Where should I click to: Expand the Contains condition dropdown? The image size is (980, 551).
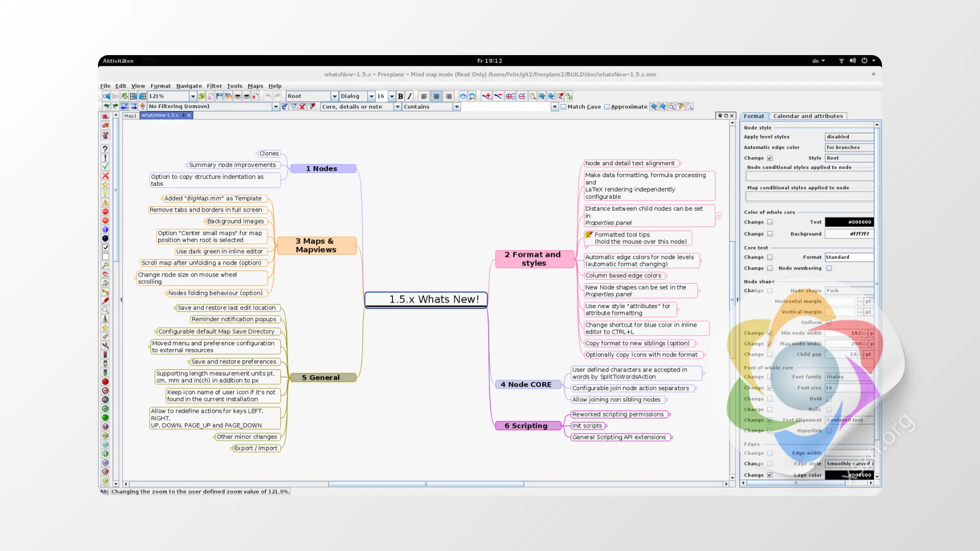click(457, 107)
